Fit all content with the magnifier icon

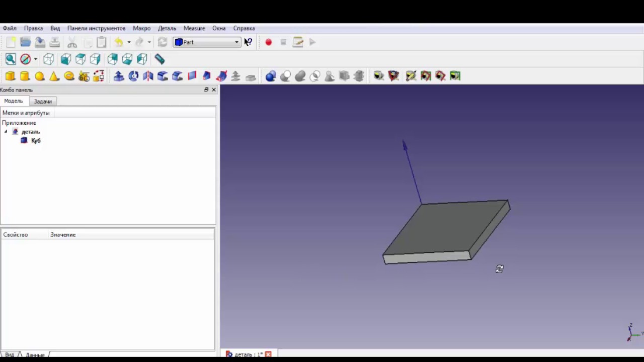[x=11, y=59]
